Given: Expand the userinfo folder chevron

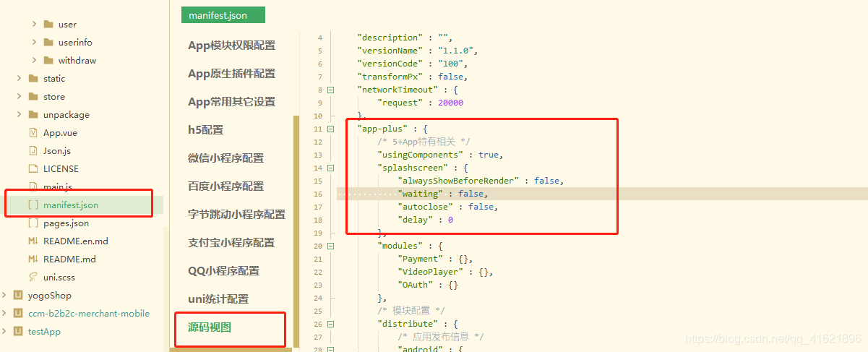Looking at the screenshot, I should [34, 42].
